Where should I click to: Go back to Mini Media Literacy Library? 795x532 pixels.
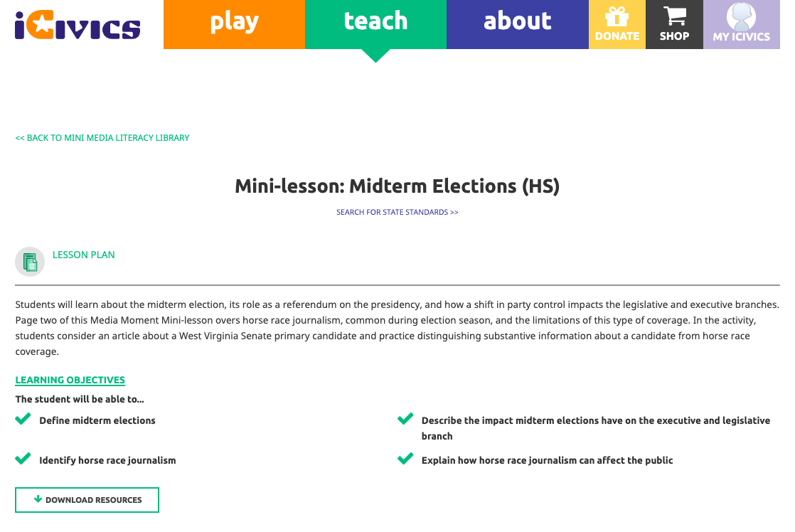pos(102,137)
